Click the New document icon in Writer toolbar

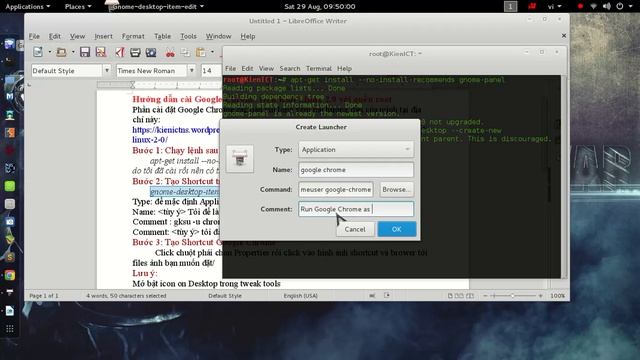click(x=38, y=52)
